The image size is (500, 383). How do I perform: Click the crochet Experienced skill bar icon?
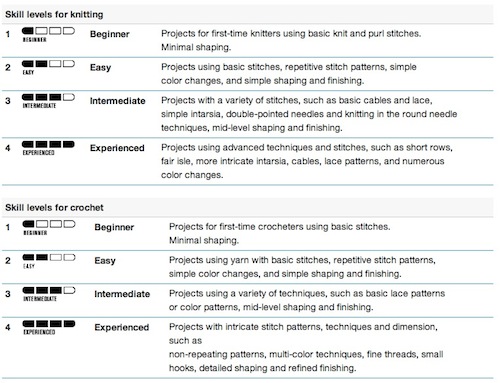click(49, 327)
